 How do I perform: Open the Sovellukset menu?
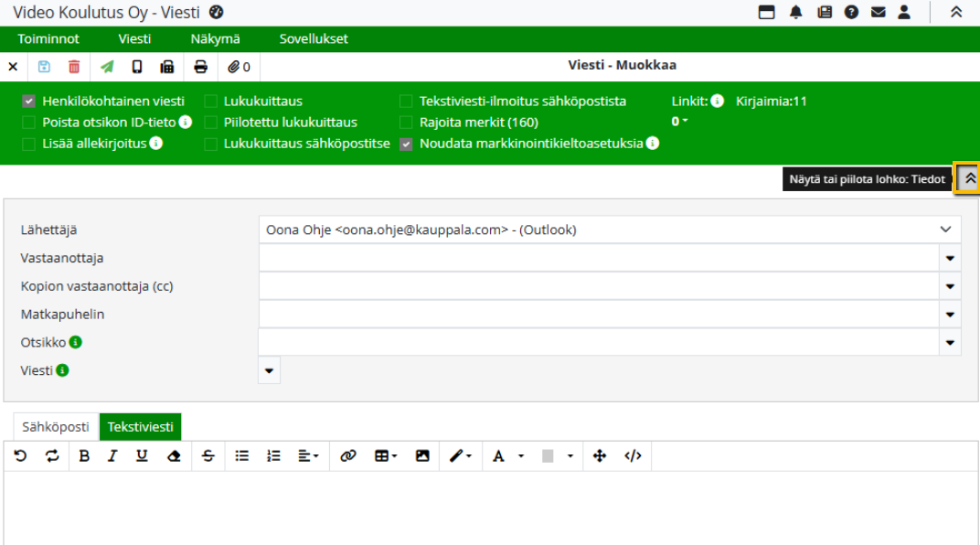(x=314, y=39)
